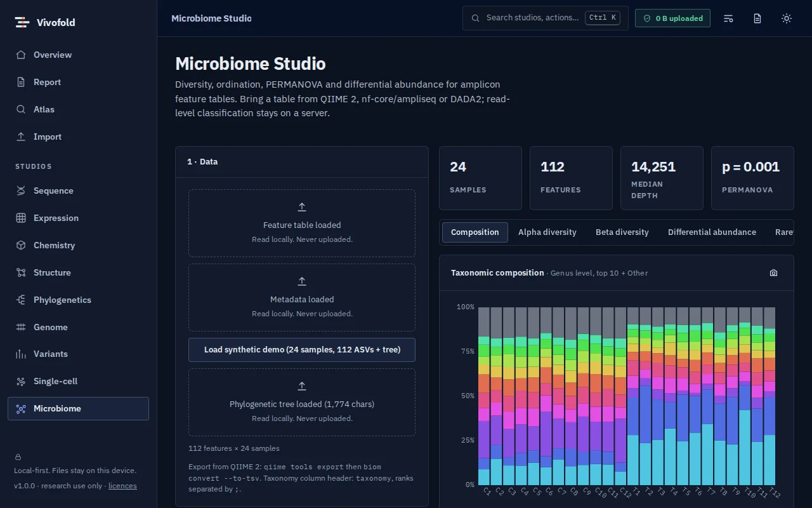Switch to the Composition tab
Viewport: 812px width, 508px height.
click(x=475, y=232)
